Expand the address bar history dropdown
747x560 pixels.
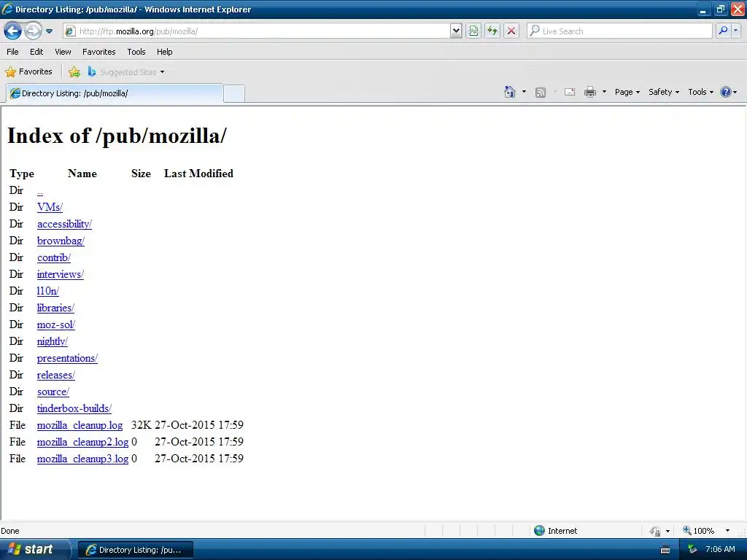tap(456, 31)
